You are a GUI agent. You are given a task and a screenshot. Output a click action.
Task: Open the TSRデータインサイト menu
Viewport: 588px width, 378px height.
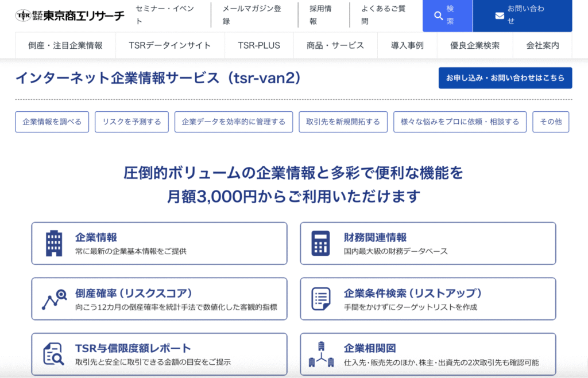coord(170,45)
